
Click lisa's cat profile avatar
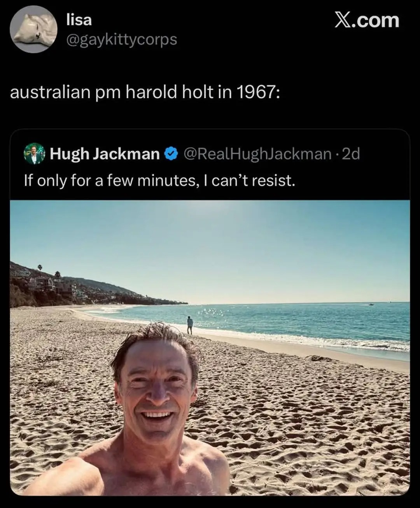pos(33,29)
